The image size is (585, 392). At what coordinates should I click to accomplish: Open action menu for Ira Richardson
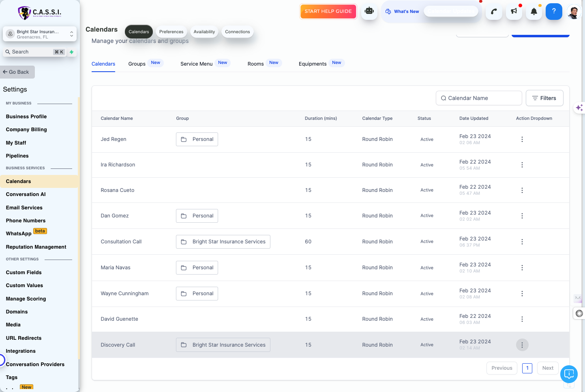522,165
